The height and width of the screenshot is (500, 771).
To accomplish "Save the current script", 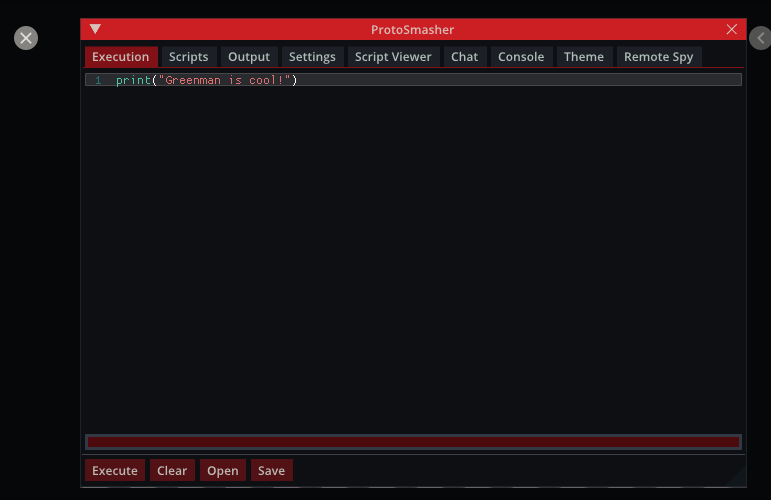I will (271, 471).
